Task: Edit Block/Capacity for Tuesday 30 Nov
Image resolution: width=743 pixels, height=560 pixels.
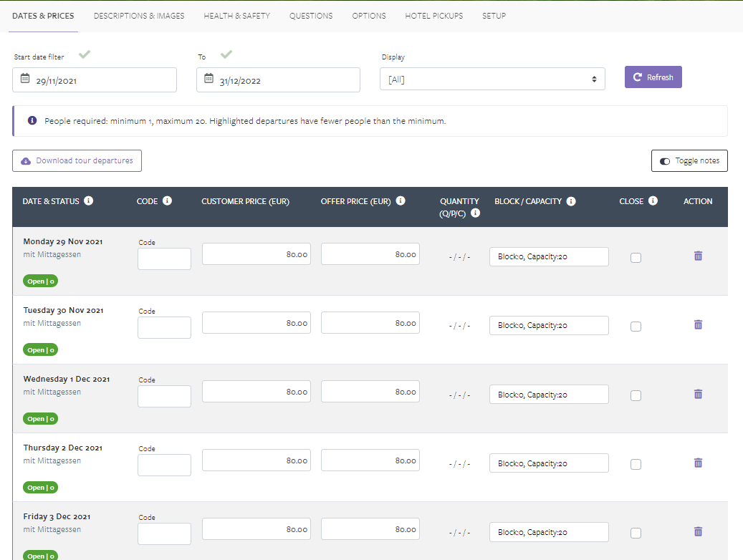Action: [549, 325]
